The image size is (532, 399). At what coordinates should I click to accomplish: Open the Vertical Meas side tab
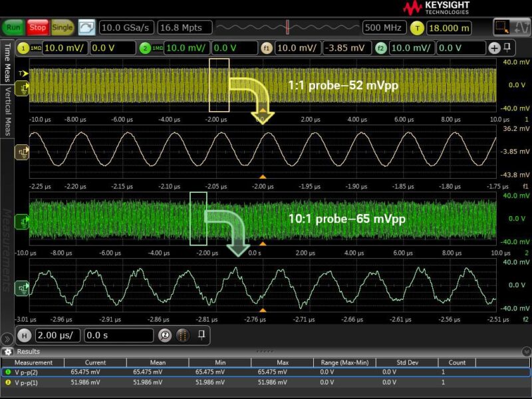tap(7, 110)
